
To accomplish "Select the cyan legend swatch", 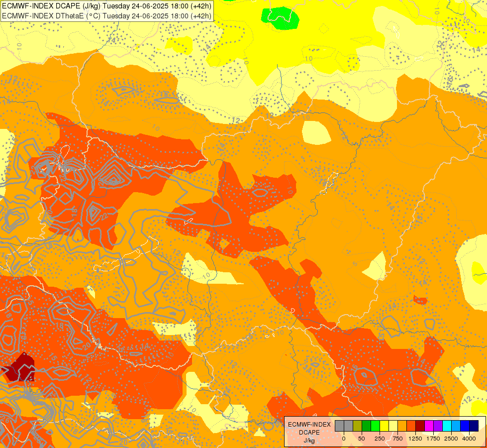I will point(447,426).
